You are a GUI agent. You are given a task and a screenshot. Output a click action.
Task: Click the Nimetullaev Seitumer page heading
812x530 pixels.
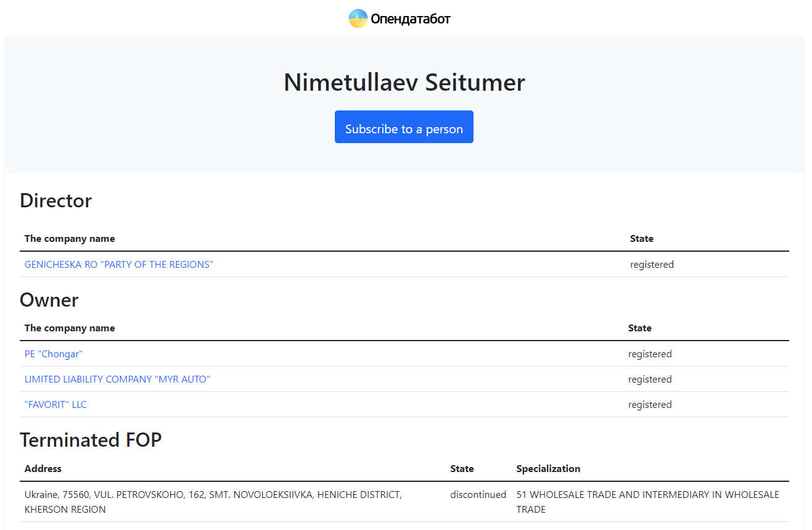tap(404, 82)
